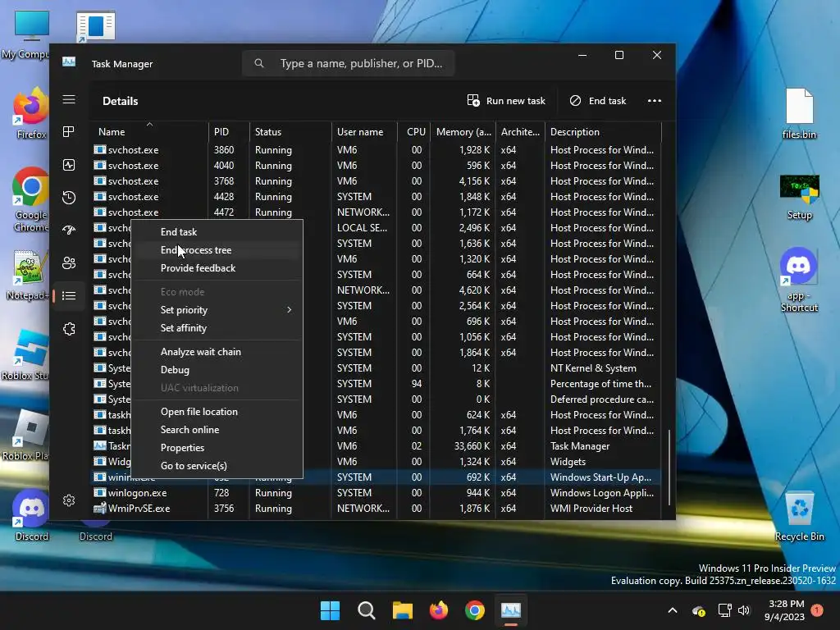Sort by PID column header

pos(229,132)
